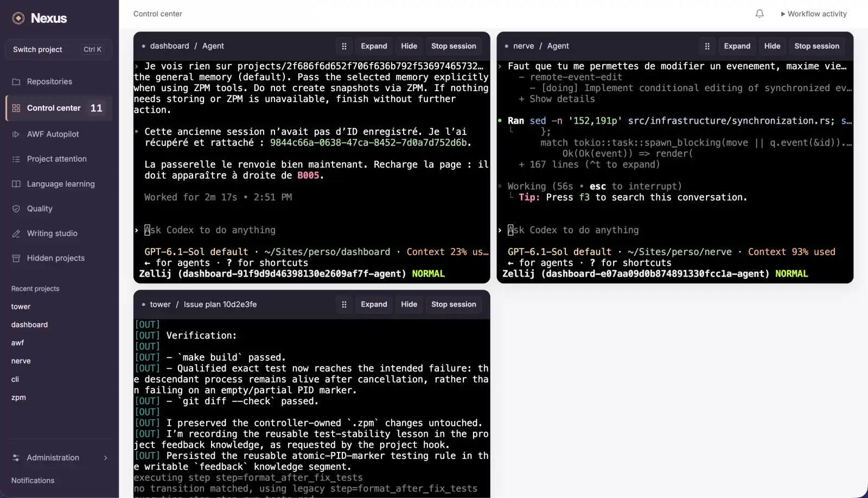Screen dimensions: 868x498
Task: Click the Hidden projects archive icon
Action: 16,258
